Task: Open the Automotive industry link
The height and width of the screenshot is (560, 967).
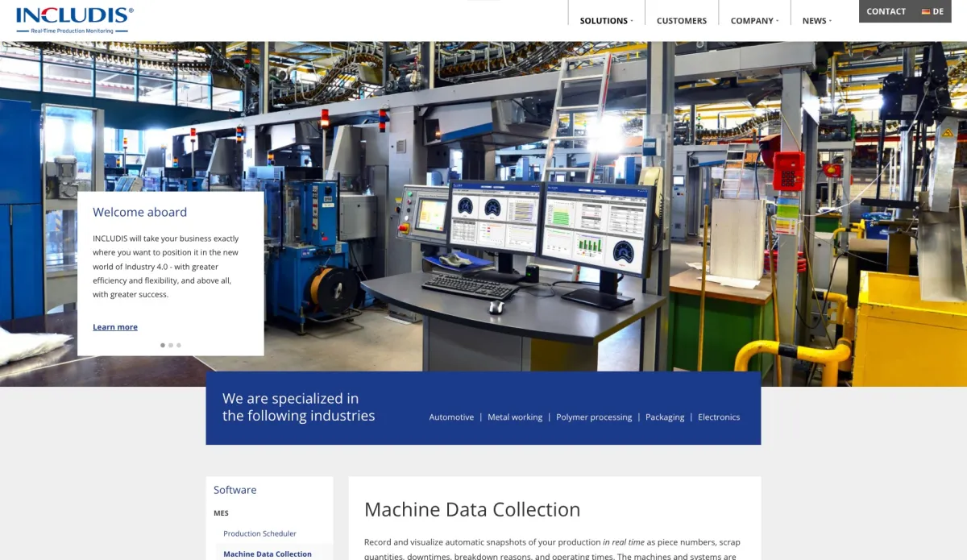Action: coord(451,417)
